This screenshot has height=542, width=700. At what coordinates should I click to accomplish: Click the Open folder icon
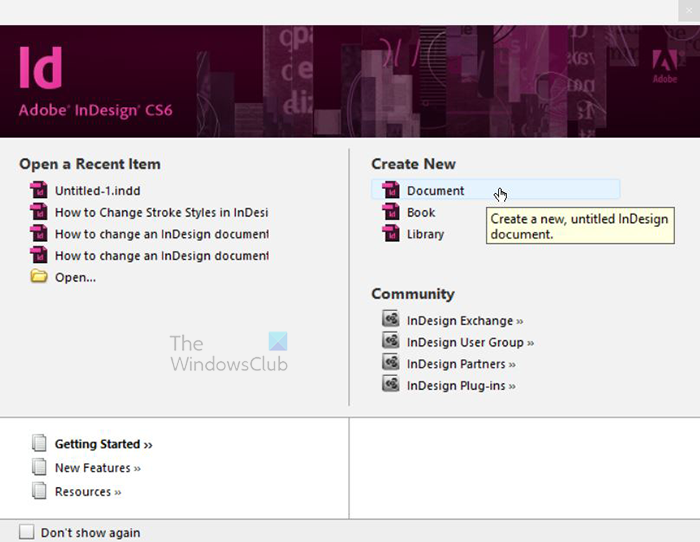pos(39,277)
